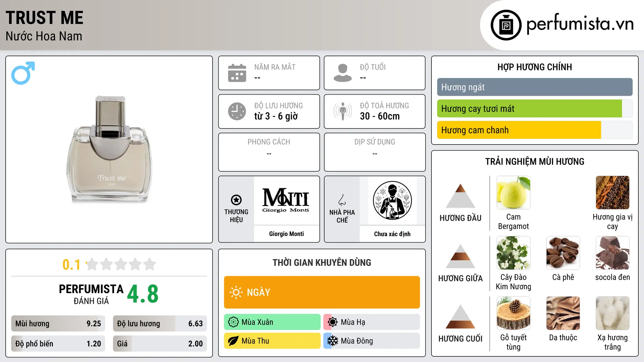Select the Da thuộc note image
The image size is (644, 362).
pos(563,313)
